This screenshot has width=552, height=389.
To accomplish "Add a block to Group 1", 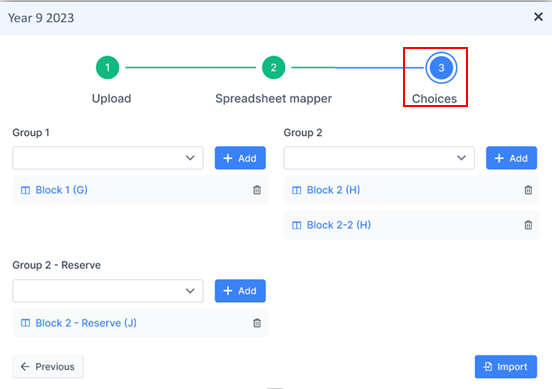I will click(240, 158).
